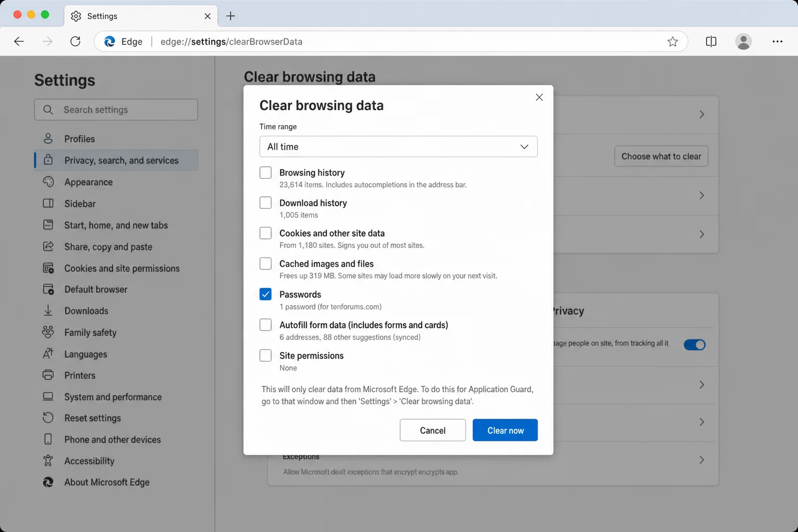Click the search magnifier icon in settings
The width and height of the screenshot is (798, 532).
pos(48,110)
